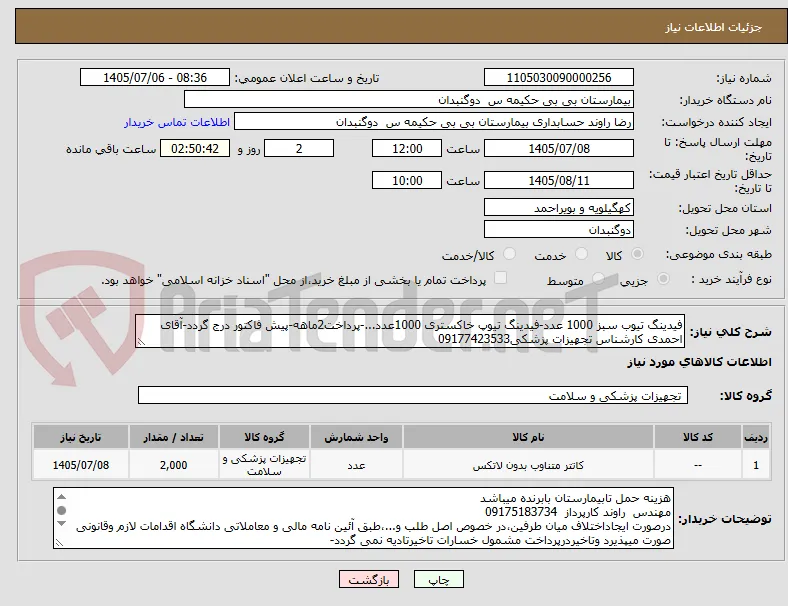Click the row number cell 1
The width and height of the screenshot is (788, 606).
[x=755, y=465]
